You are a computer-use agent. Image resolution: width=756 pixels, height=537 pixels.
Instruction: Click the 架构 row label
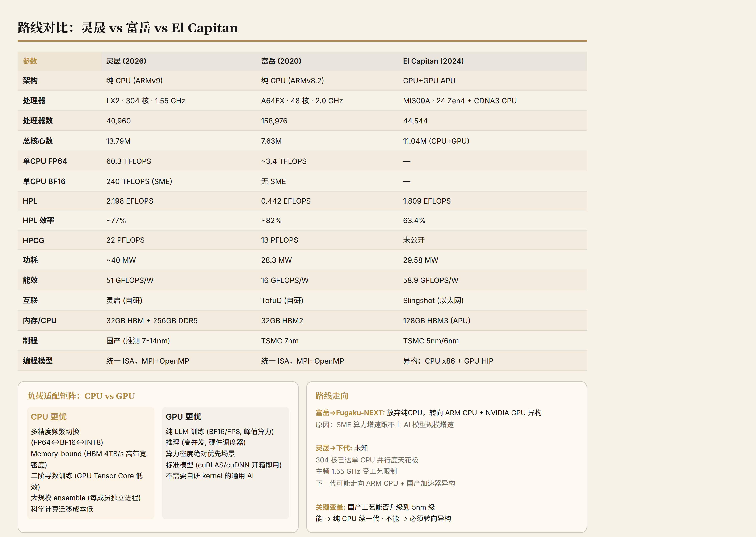tap(30, 81)
